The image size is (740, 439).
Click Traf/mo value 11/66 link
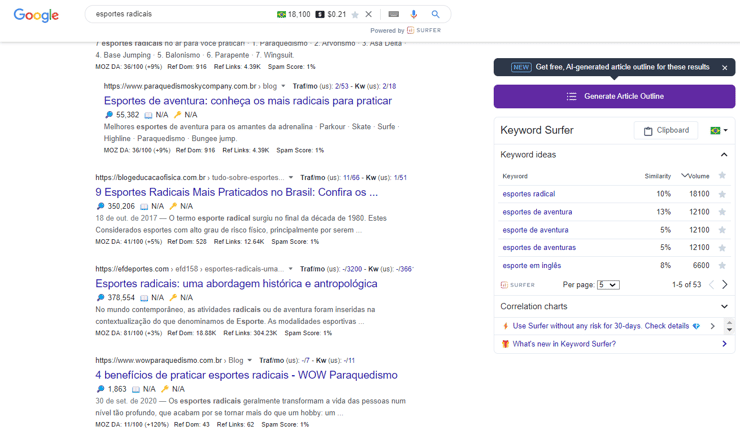pyautogui.click(x=351, y=177)
